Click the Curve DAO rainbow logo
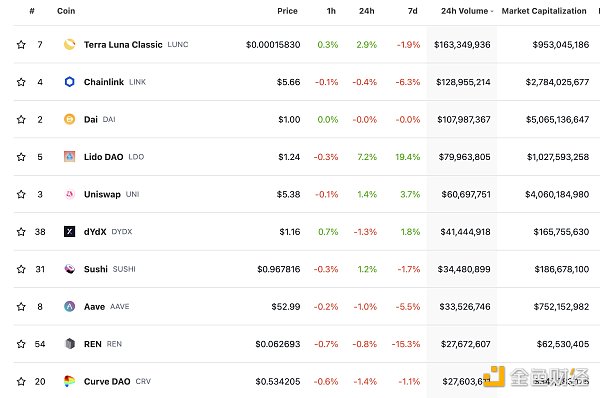 pyautogui.click(x=69, y=381)
